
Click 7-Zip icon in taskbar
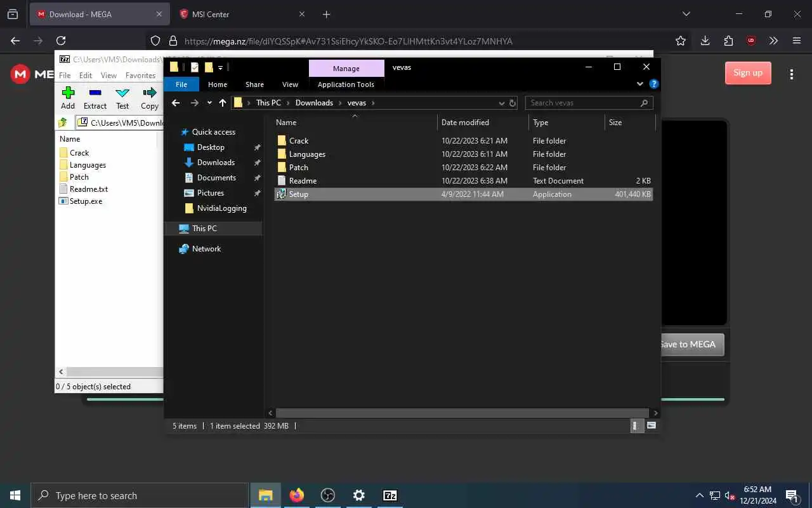390,495
